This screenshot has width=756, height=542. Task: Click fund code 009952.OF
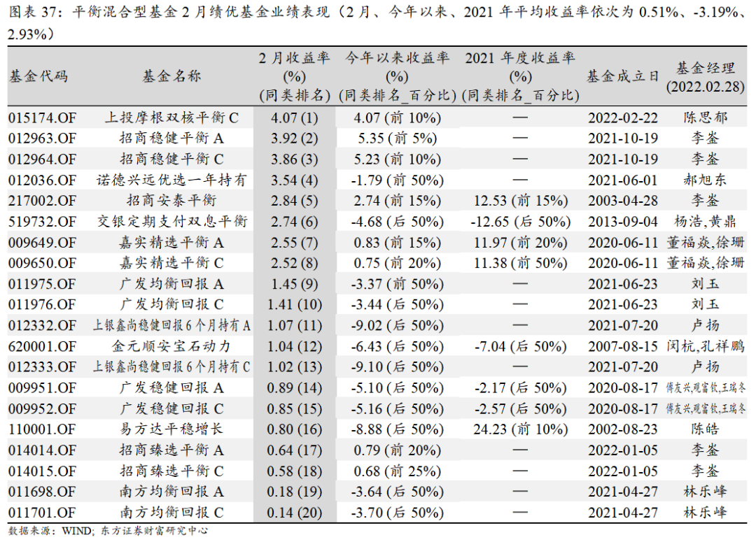tap(42, 409)
